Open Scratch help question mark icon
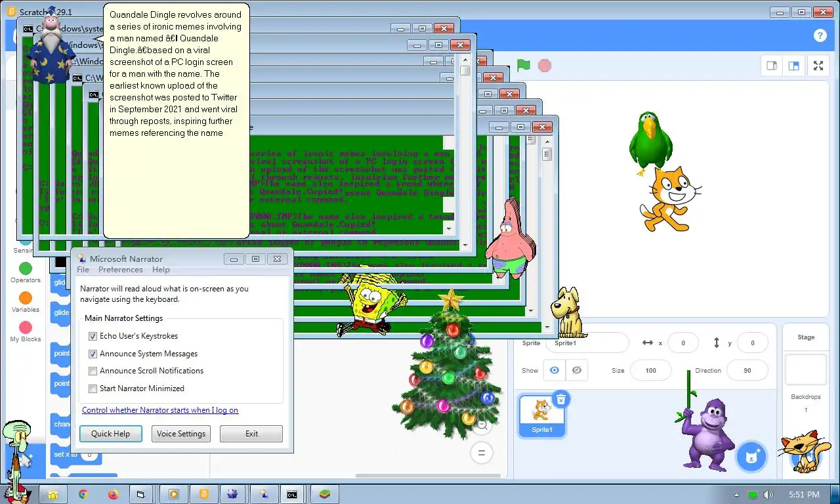Viewport: 840px width, 504px height. point(820,35)
